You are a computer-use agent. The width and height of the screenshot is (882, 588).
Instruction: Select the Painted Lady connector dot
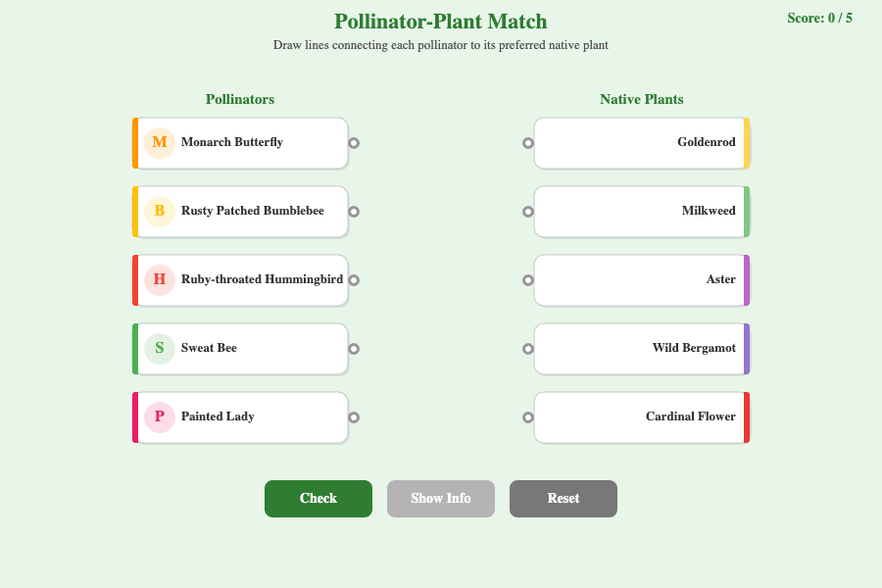[354, 417]
